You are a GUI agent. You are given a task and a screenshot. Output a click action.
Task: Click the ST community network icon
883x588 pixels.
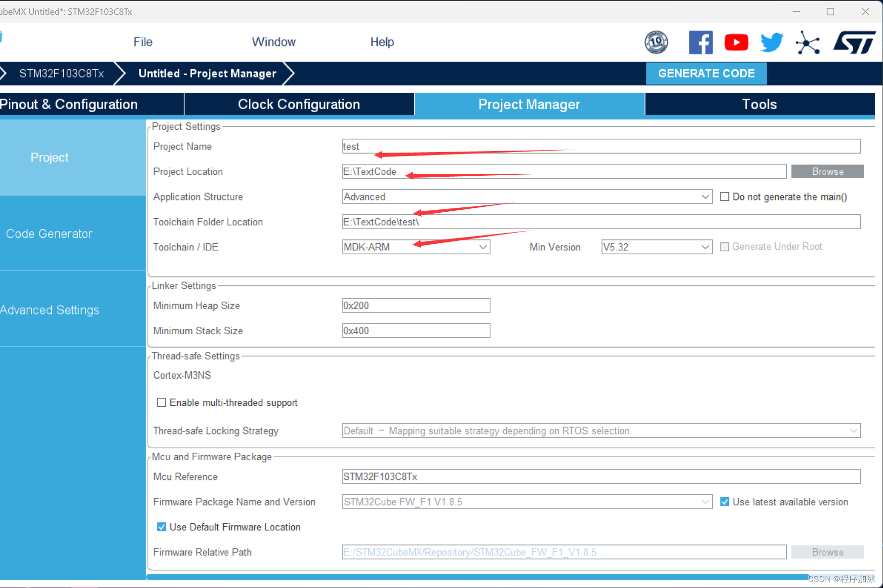pos(807,43)
